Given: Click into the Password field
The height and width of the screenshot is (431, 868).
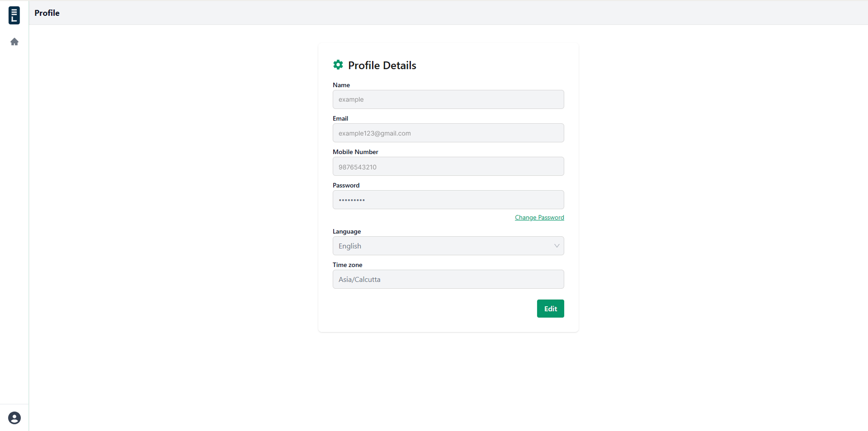Looking at the screenshot, I should coord(448,200).
